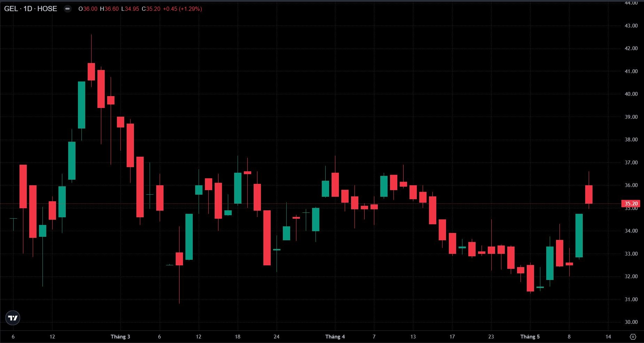Click the 18 date label on time axis
The height and width of the screenshot is (343, 644).
point(238,337)
